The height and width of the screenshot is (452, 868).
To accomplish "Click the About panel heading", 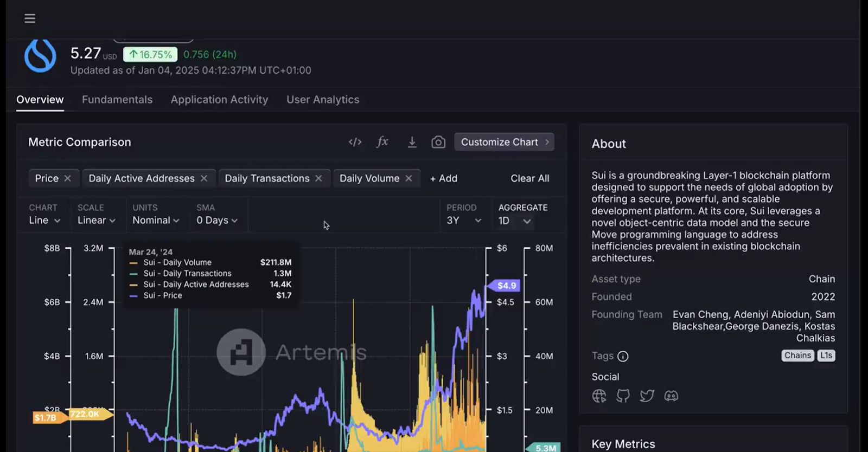I will [x=609, y=144].
